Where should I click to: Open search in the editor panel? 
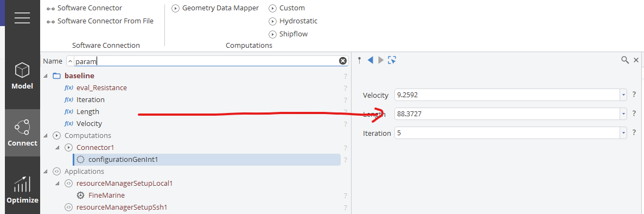pyautogui.click(x=624, y=60)
